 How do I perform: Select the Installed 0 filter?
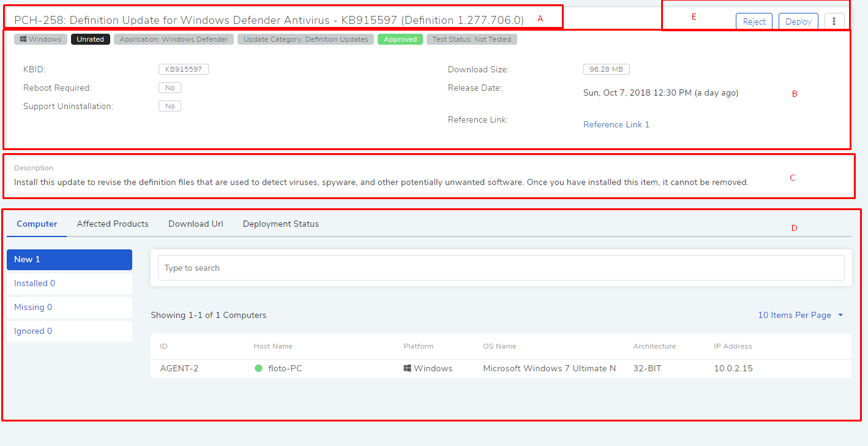69,284
